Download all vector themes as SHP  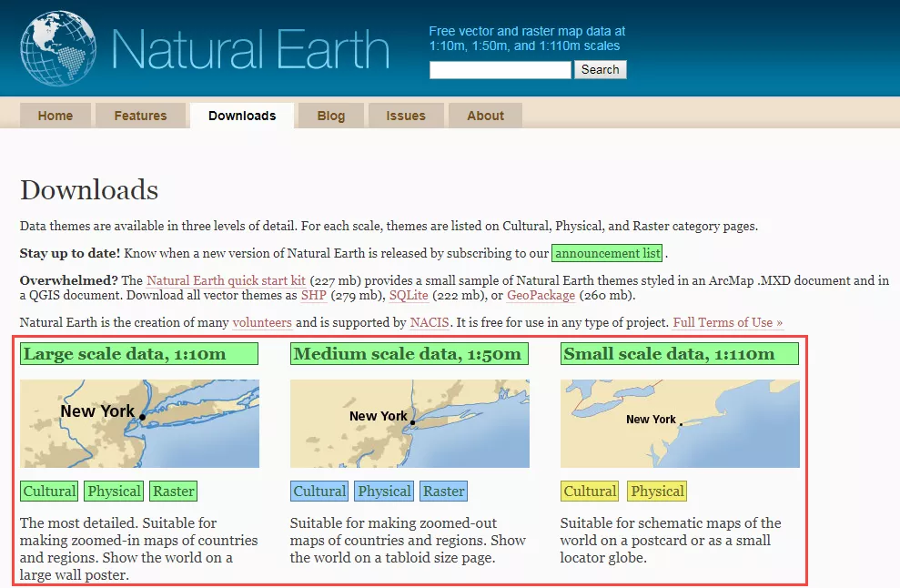pyautogui.click(x=313, y=295)
